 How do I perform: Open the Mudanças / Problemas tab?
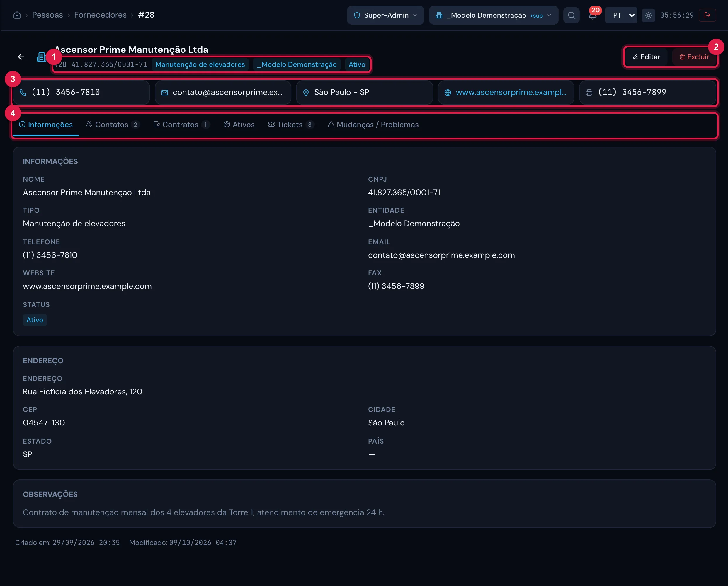373,125
